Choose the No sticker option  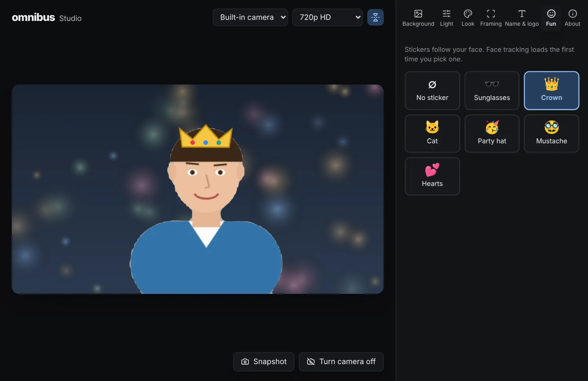click(x=432, y=91)
